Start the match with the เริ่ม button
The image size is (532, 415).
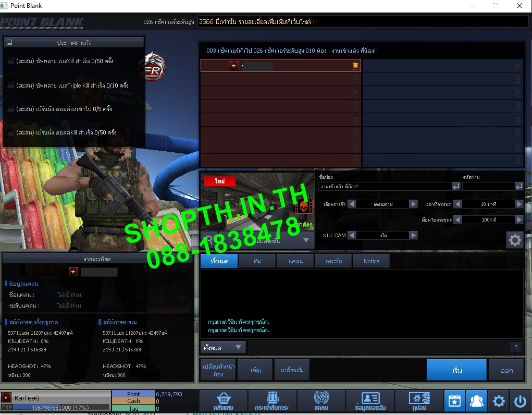click(x=456, y=370)
